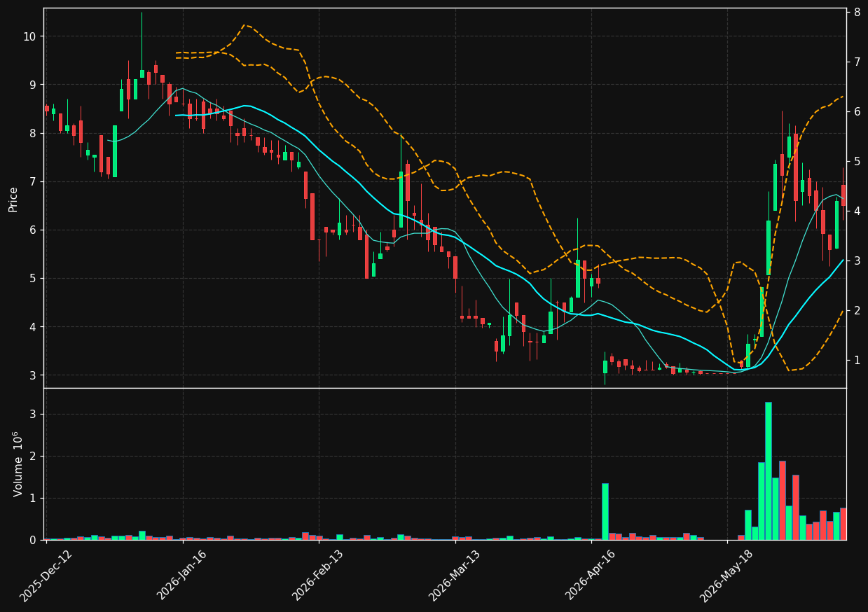This screenshot has height=612, width=868.
Task: Click right axis tick label 2
Action: click(857, 311)
